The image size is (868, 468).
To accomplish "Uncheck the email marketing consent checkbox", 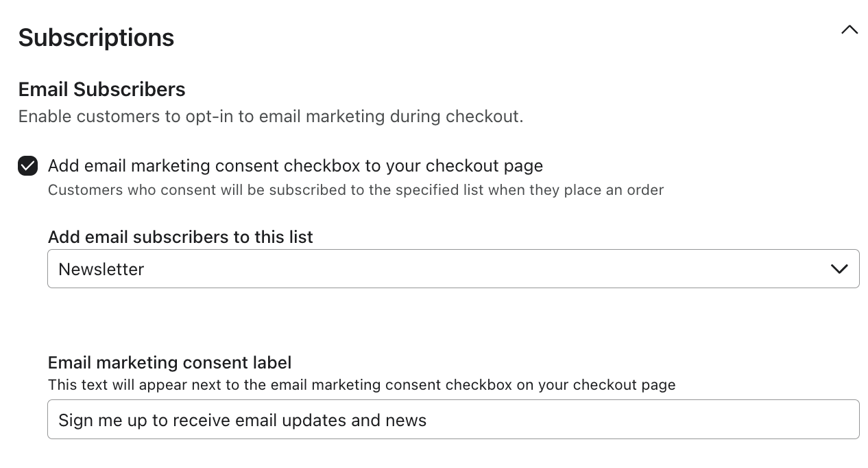I will tap(28, 166).
